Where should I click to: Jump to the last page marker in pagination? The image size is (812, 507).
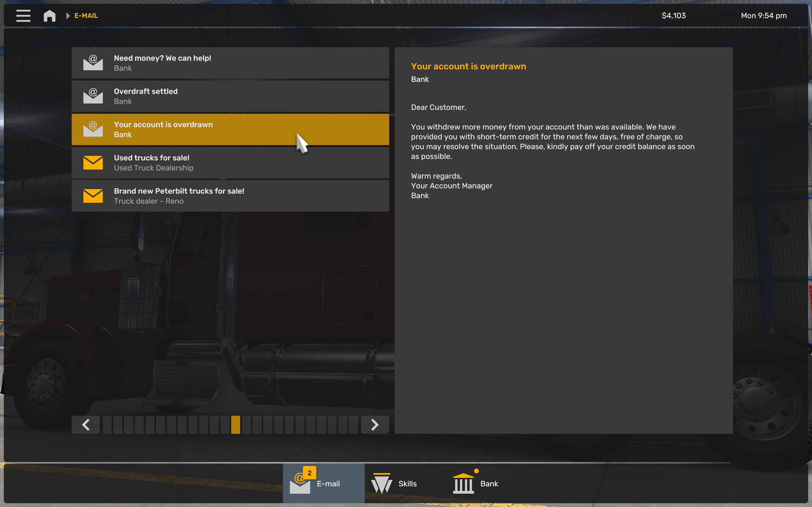pos(353,425)
